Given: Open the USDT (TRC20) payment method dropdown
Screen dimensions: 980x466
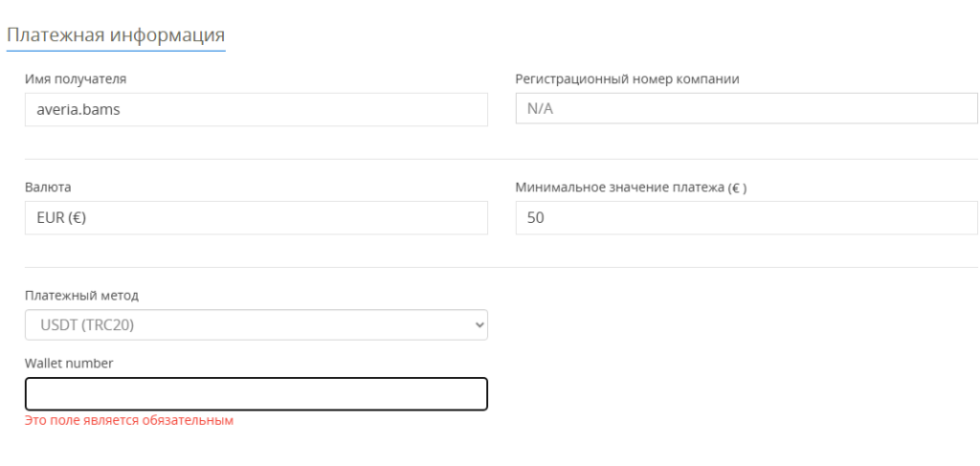Looking at the screenshot, I should click(x=256, y=324).
